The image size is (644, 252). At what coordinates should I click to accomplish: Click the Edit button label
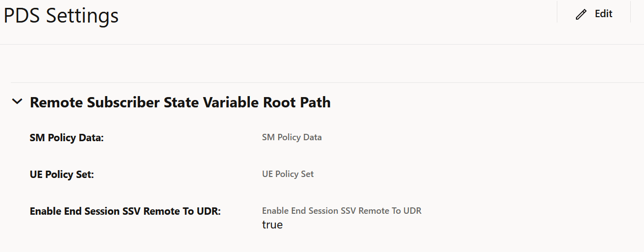click(x=603, y=14)
